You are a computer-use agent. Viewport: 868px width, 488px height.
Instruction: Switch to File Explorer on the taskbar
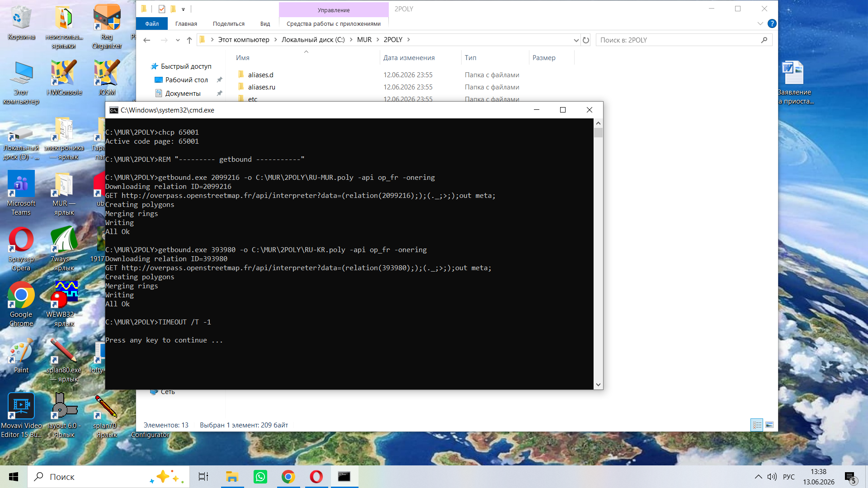[232, 477]
